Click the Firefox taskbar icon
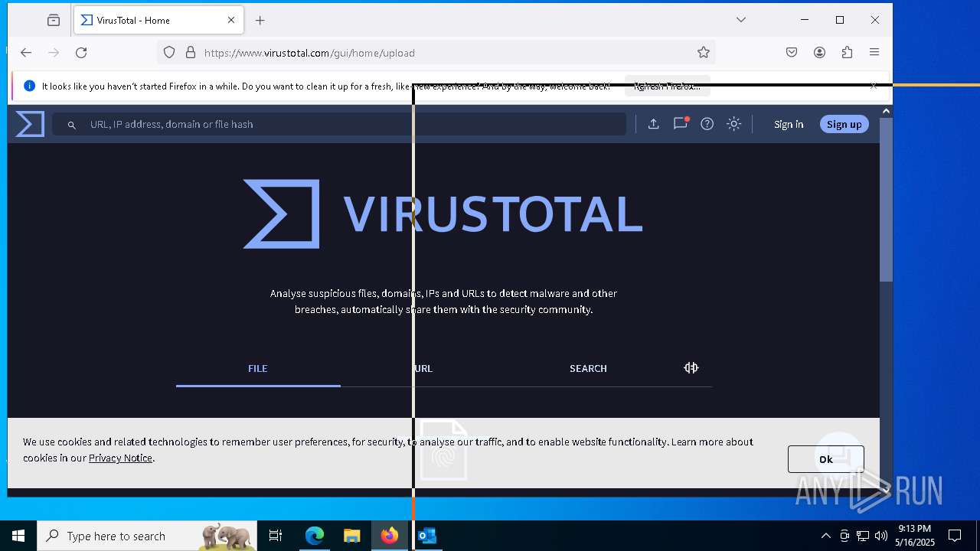980x551 pixels. [390, 536]
